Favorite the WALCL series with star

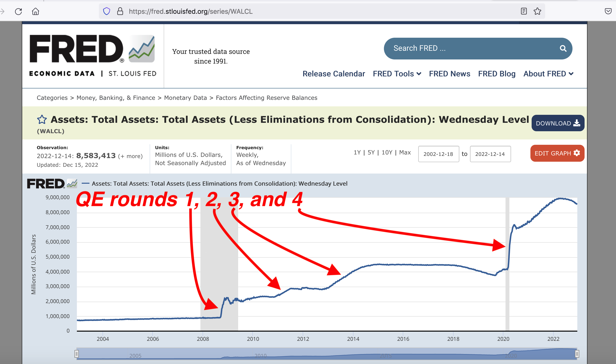pos(42,120)
